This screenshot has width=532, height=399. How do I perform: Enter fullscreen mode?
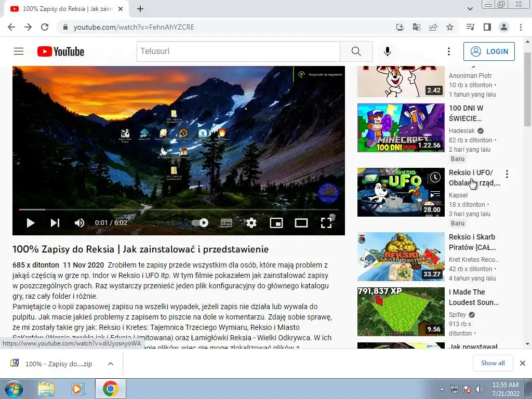(x=326, y=223)
